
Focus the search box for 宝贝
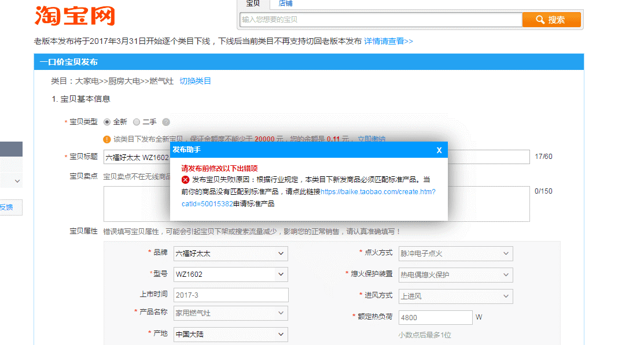381,20
